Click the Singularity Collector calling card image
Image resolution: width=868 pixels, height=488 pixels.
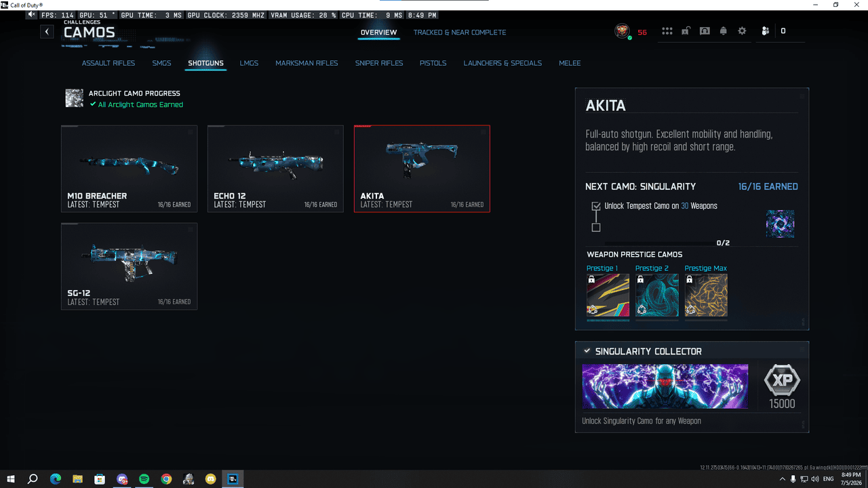pyautogui.click(x=665, y=386)
